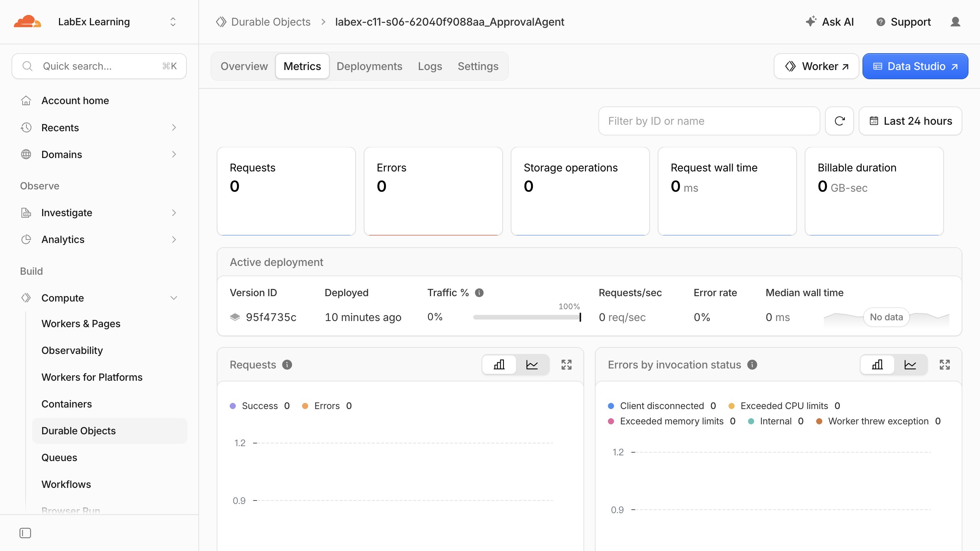The image size is (980, 551).
Task: Click the traffic percentage progress bar
Action: (x=527, y=317)
